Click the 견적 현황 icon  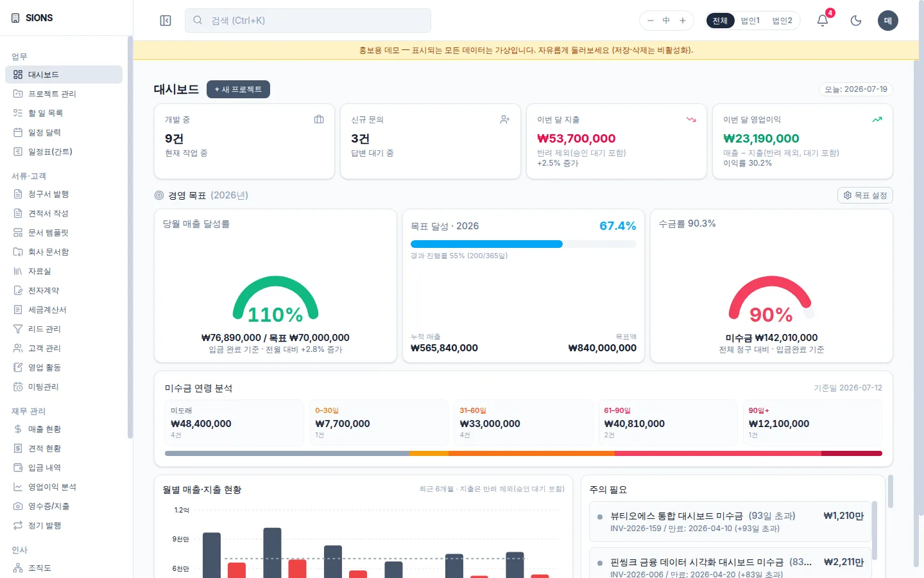(18, 448)
